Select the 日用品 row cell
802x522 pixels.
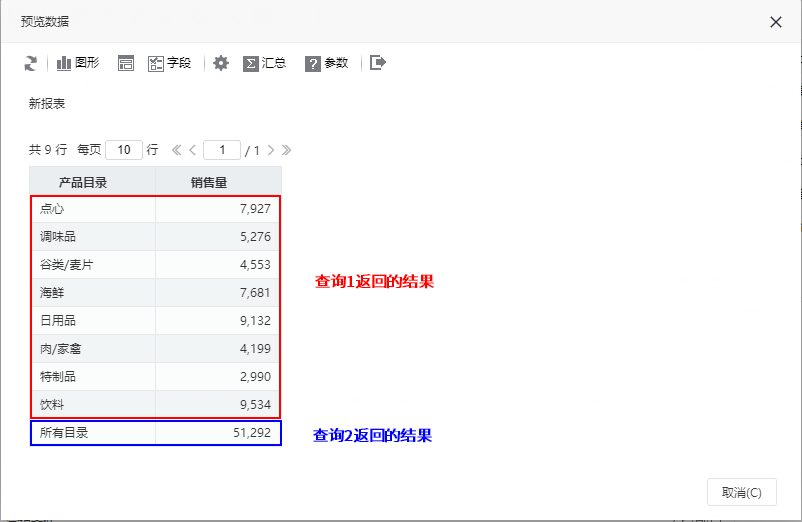[x=93, y=321]
